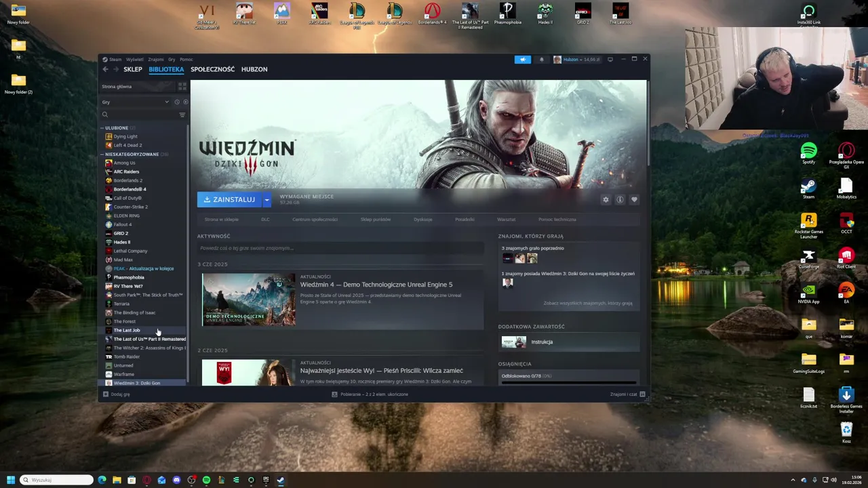868x488 pixels.
Task: Sort library by recent activity clock icon
Action: pyautogui.click(x=177, y=102)
